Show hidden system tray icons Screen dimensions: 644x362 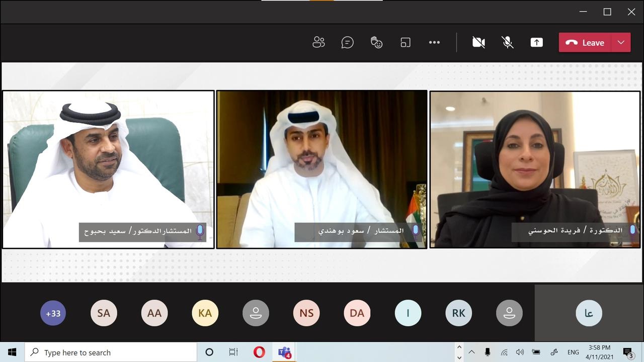click(x=472, y=352)
